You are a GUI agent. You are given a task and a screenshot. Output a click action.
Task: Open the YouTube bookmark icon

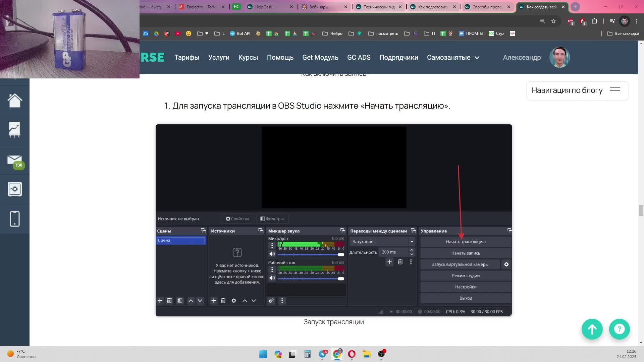[178, 34]
